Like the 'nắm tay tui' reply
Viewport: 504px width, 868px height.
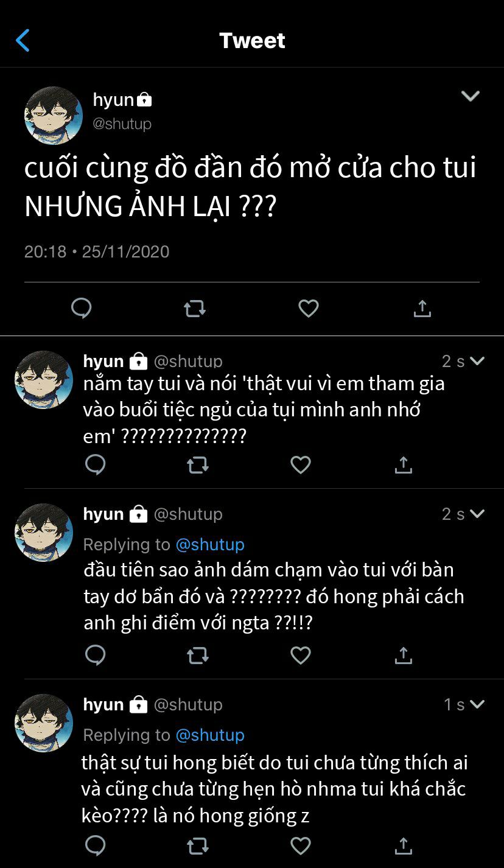coord(301,466)
